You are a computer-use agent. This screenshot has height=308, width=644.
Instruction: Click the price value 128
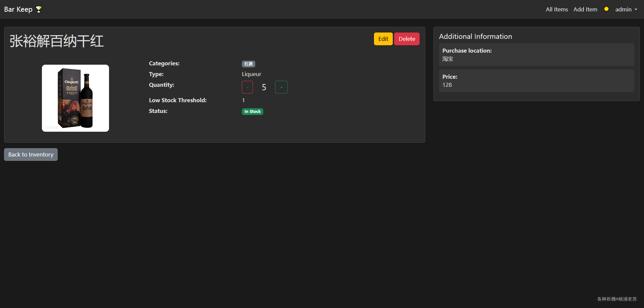(447, 85)
